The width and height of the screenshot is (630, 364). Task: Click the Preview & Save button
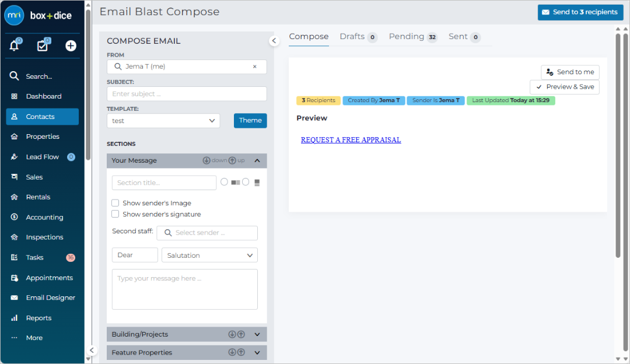coord(565,87)
